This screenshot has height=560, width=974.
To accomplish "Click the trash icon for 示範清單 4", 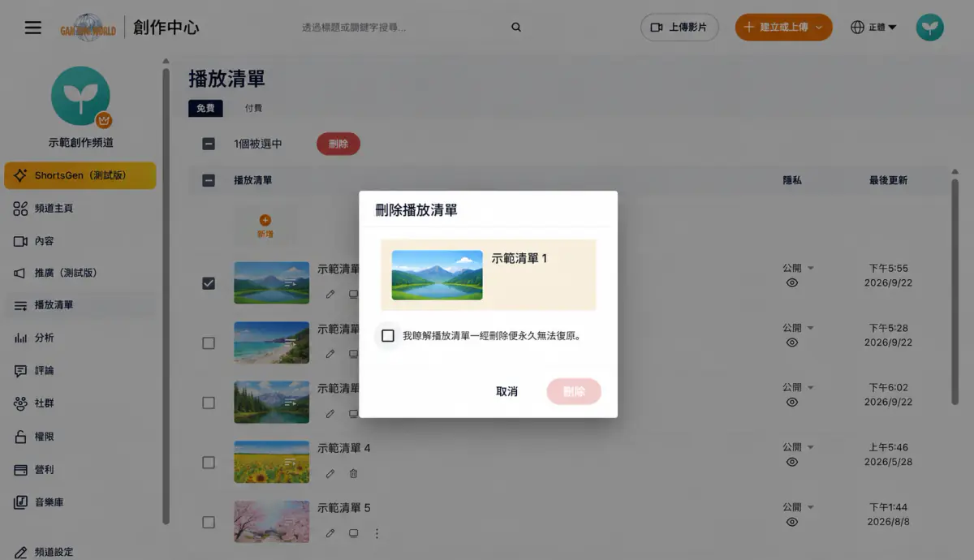I will pyautogui.click(x=353, y=473).
